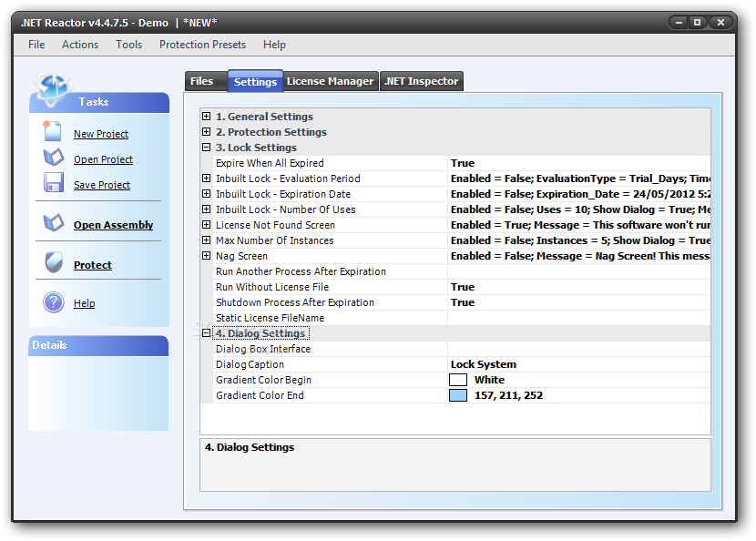The height and width of the screenshot is (541, 756).
Task: Click the Tasks panel header
Action: 99,102
